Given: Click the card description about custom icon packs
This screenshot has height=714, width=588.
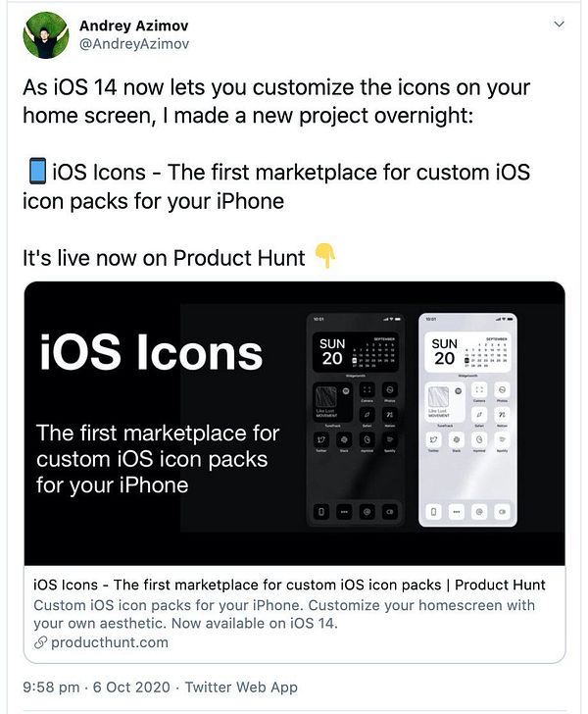Looking at the screenshot, I should click(284, 614).
